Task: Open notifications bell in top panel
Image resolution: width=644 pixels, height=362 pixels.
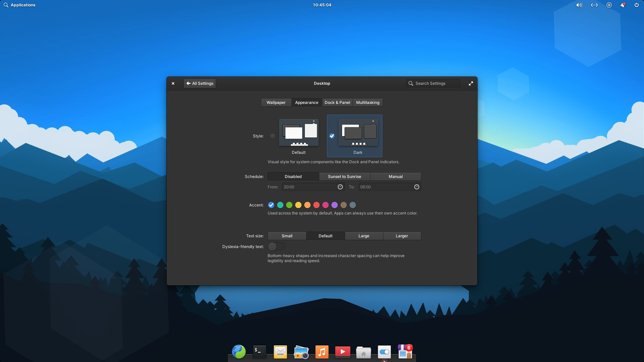Action: coord(623,5)
